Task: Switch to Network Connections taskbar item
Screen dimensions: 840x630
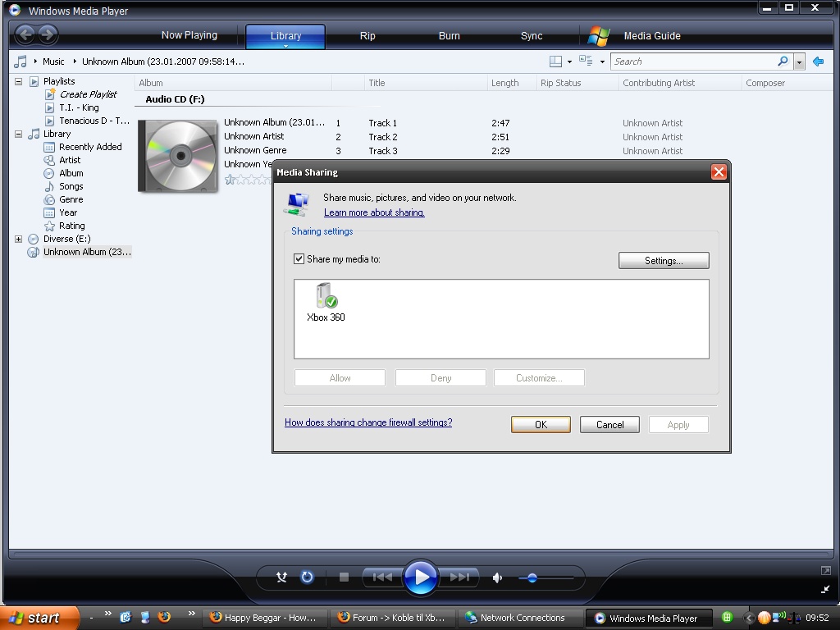Action: [x=519, y=618]
